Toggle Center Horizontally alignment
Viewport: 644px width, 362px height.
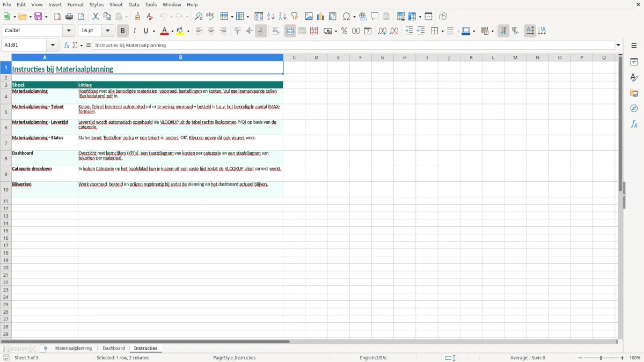click(x=211, y=31)
